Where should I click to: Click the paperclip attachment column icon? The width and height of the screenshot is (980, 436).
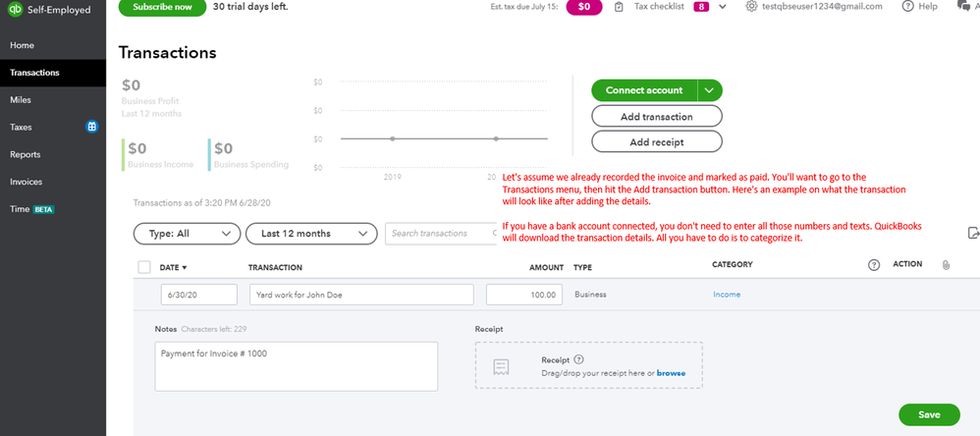pos(946,266)
